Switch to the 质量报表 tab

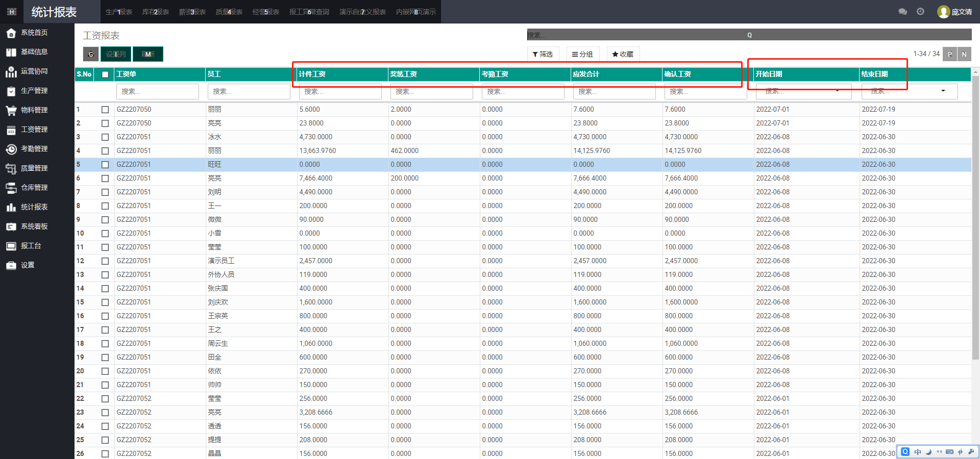tap(229, 12)
